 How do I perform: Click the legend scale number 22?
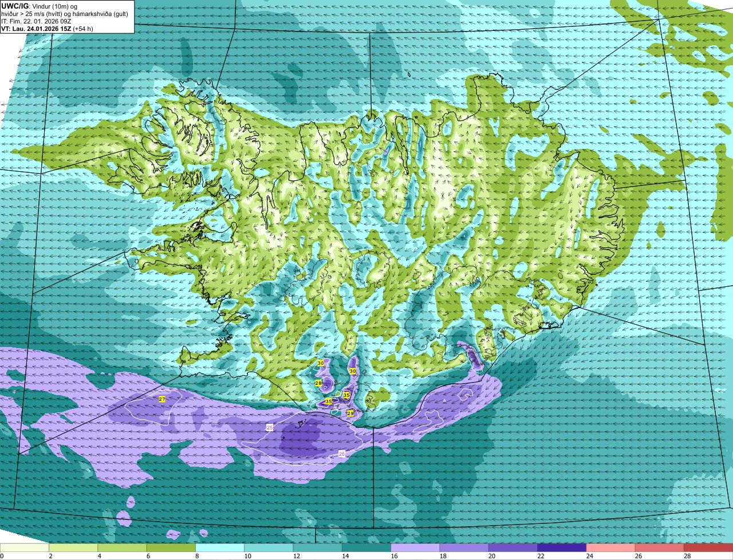(541, 556)
